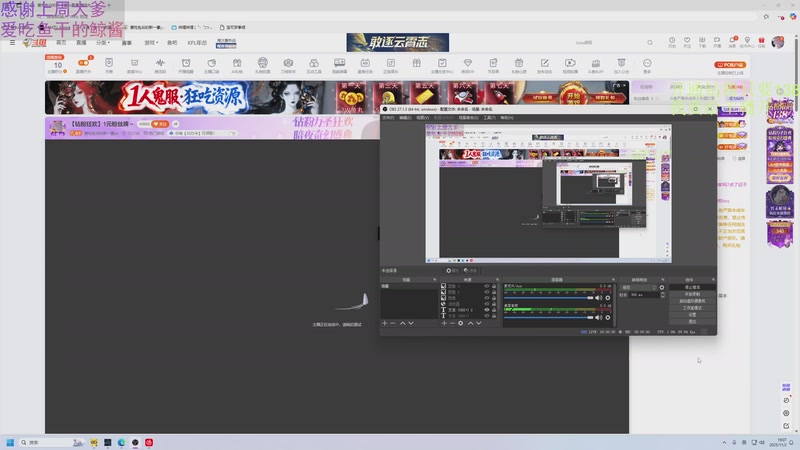
Task: Expand the 分类 dropdown in Huya nav
Action: 103,43
